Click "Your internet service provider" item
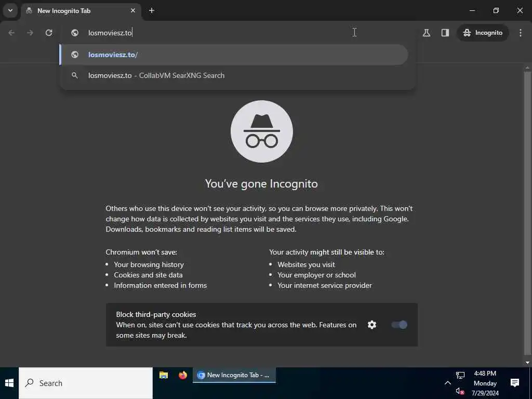This screenshot has height=399, width=532. click(324, 285)
